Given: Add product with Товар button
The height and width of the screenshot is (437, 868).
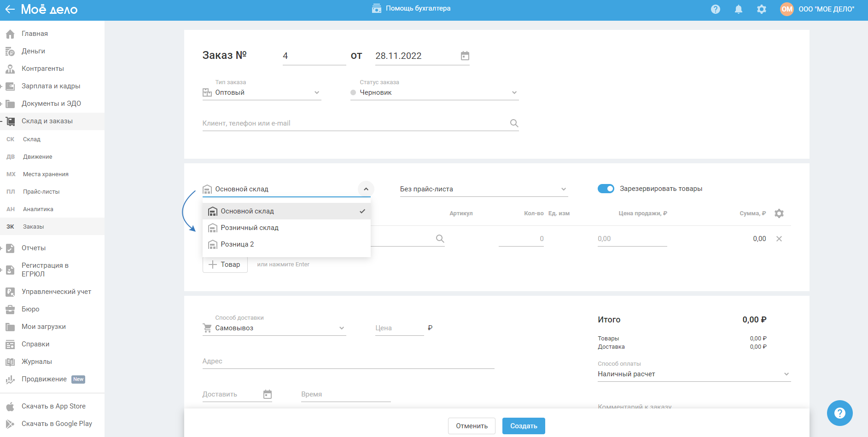Looking at the screenshot, I should tap(225, 264).
